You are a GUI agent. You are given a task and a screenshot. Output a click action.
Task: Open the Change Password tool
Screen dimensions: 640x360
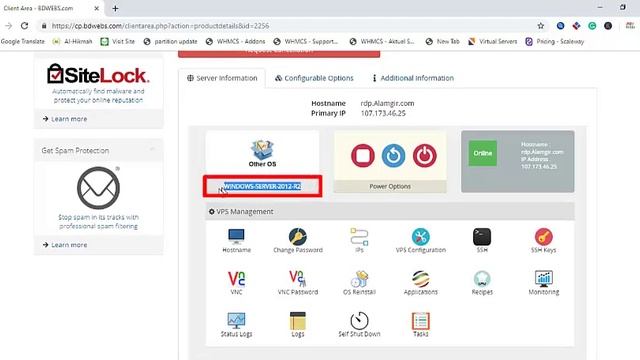[298, 236]
